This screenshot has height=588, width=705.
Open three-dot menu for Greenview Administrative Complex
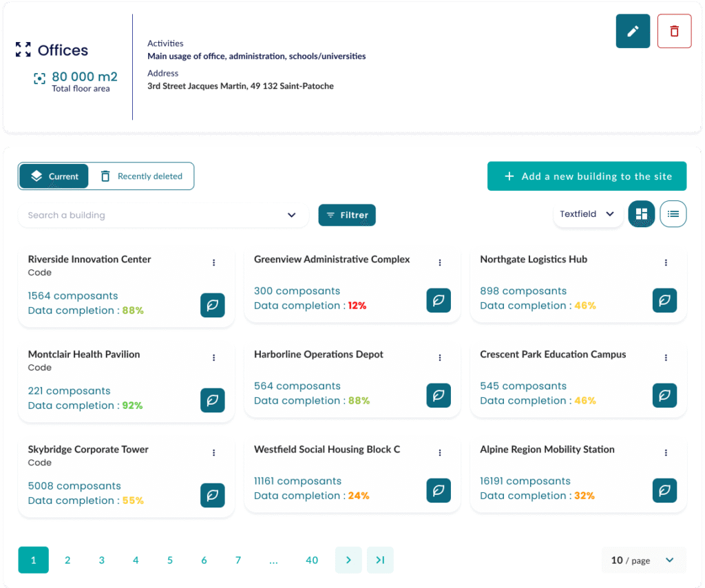coord(440,262)
